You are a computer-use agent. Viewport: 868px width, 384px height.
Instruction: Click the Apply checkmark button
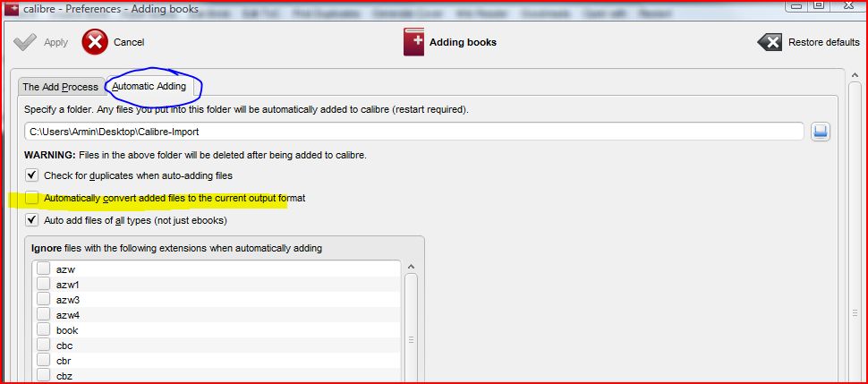click(40, 42)
